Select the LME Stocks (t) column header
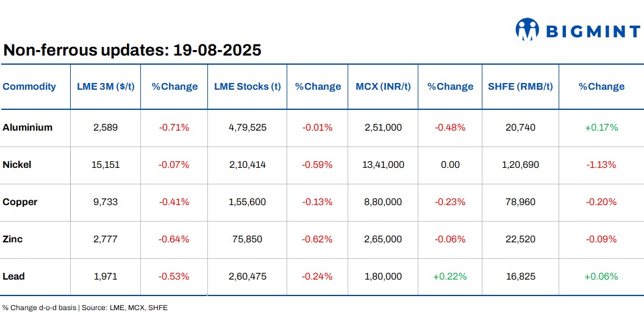Screen dimensions: 644x315 point(247,87)
